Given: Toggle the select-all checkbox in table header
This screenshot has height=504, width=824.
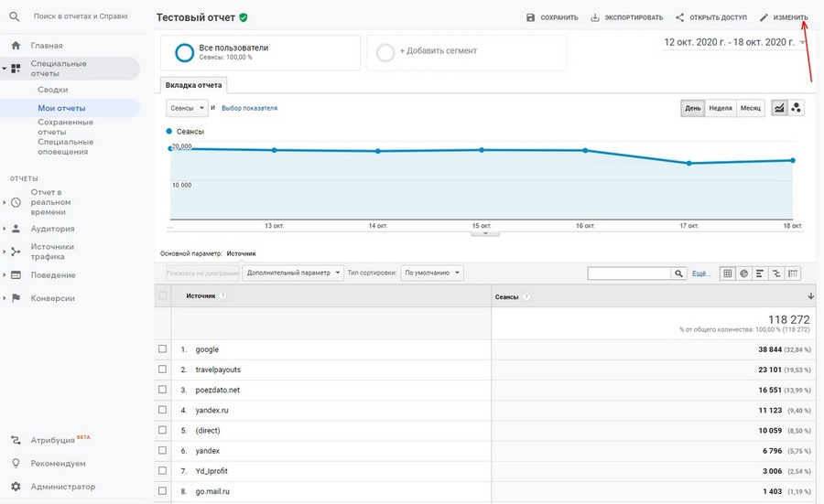Looking at the screenshot, I should pyautogui.click(x=163, y=295).
